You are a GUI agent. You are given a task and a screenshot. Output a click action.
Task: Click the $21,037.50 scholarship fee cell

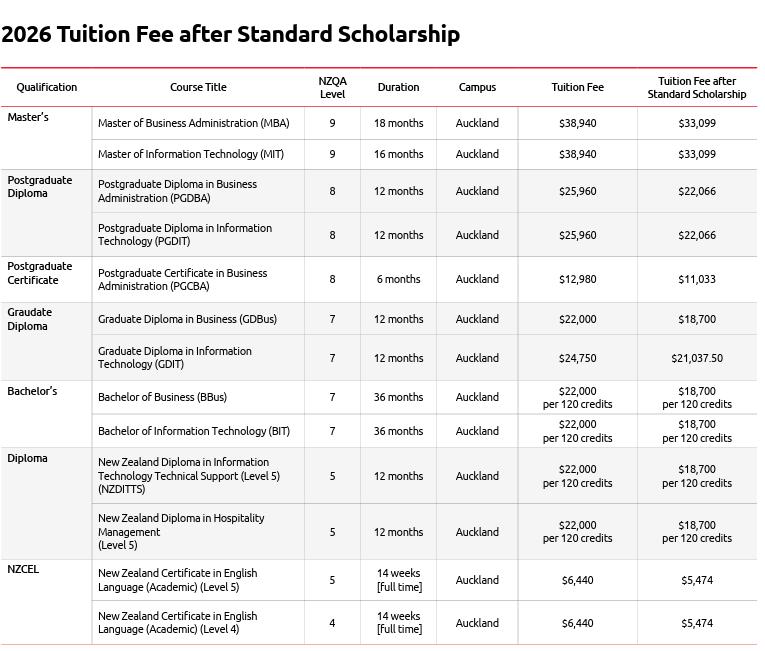pyautogui.click(x=696, y=358)
